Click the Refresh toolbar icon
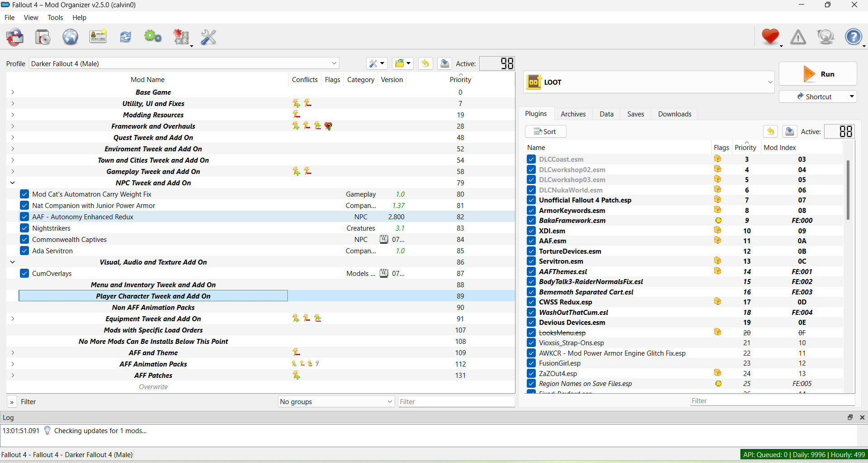 125,37
